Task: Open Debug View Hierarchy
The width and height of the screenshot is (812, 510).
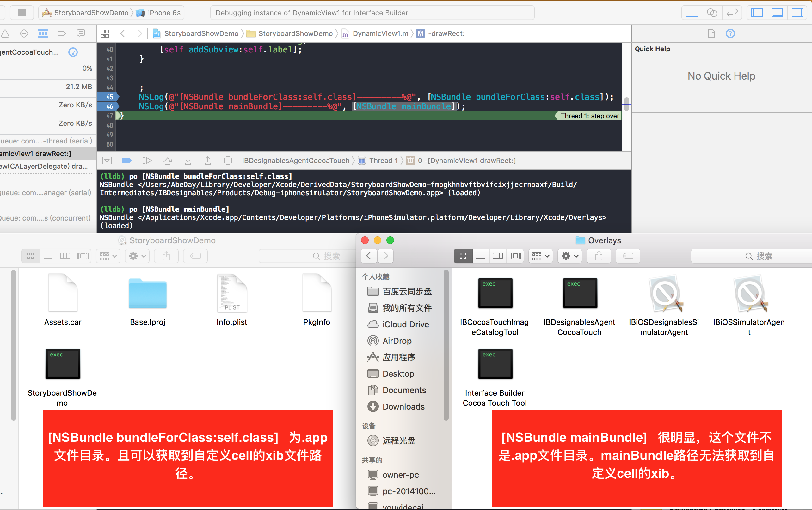Action: coord(228,161)
